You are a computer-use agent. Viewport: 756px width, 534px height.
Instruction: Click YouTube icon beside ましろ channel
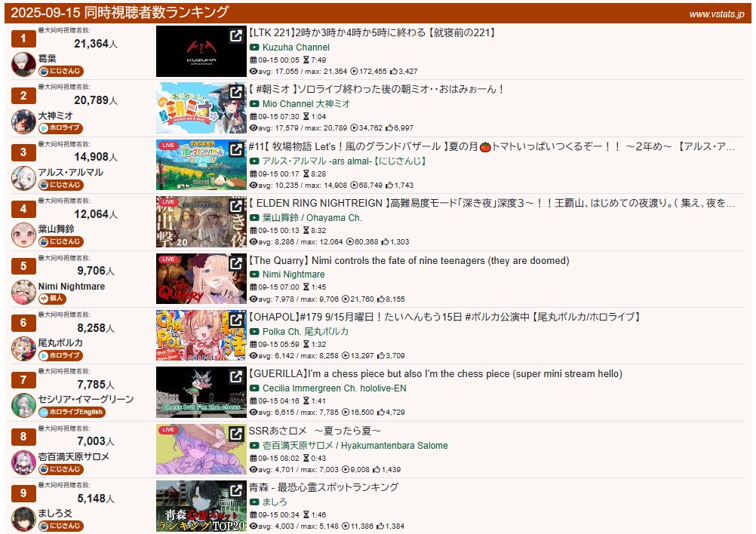tap(254, 502)
